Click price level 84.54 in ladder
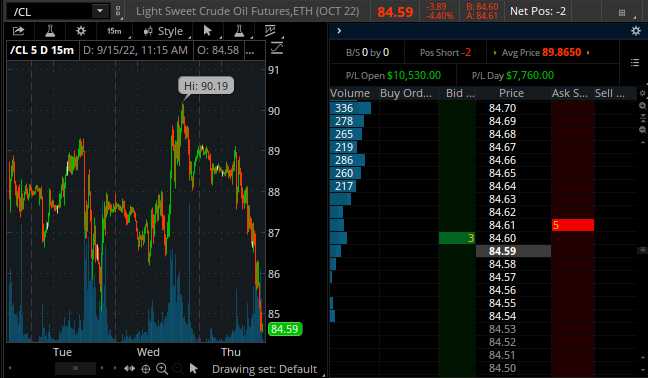 point(503,316)
